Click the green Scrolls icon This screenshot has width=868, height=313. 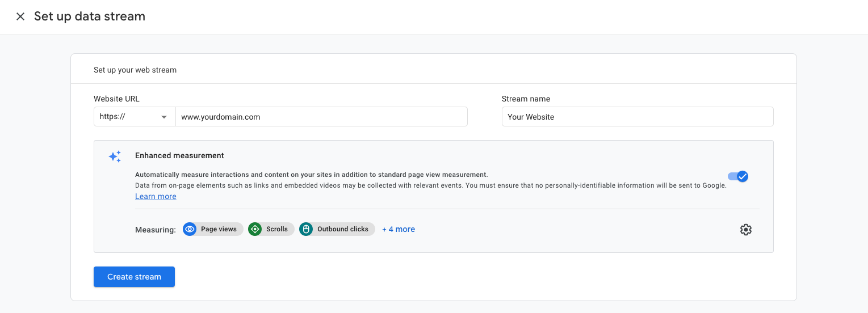pyautogui.click(x=255, y=229)
